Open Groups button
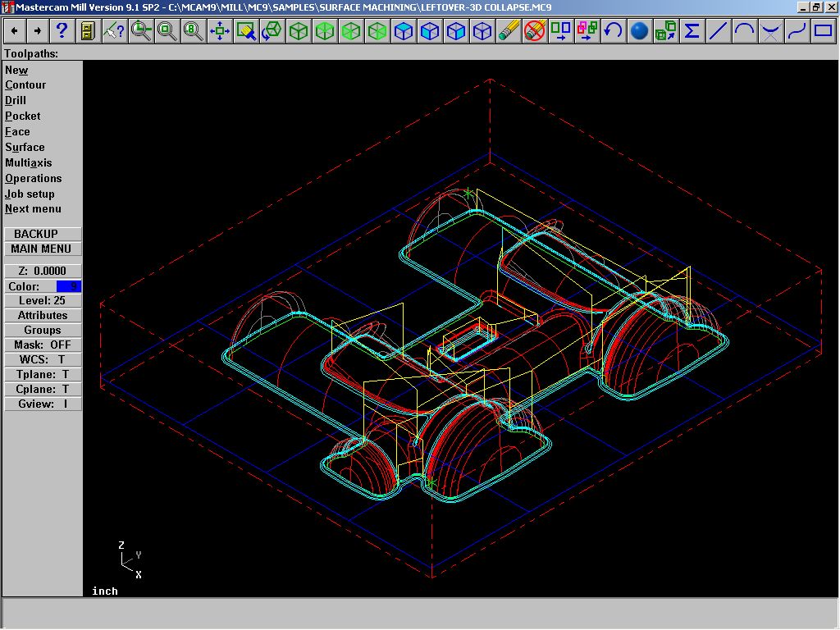 tap(43, 331)
